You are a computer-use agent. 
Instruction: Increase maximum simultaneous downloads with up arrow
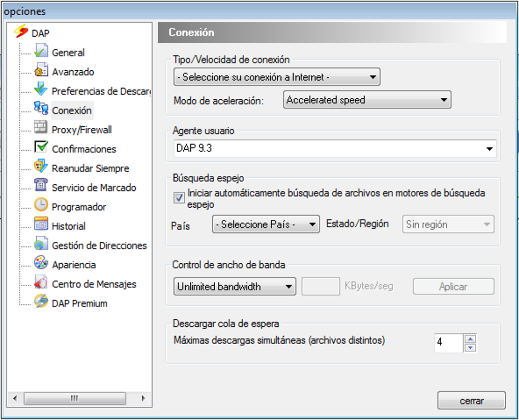(x=470, y=339)
